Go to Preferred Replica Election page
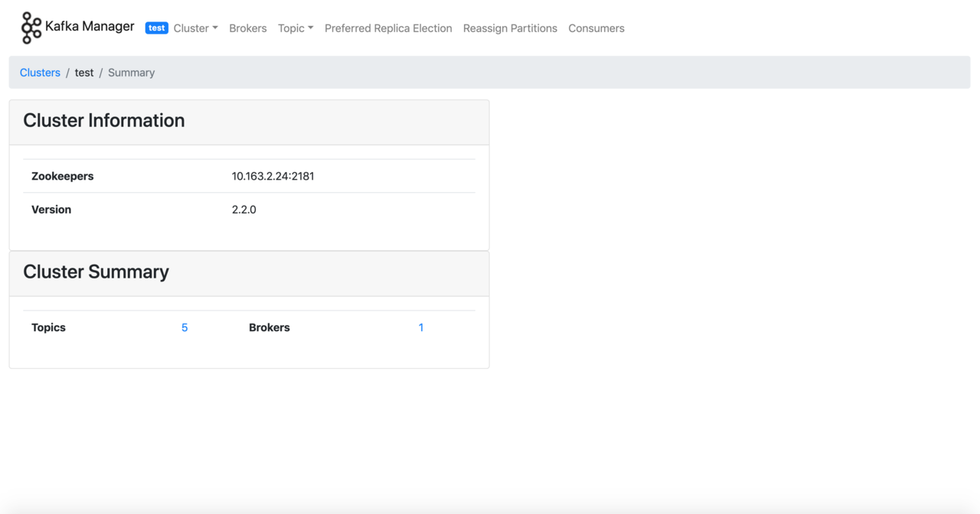 [x=388, y=28]
